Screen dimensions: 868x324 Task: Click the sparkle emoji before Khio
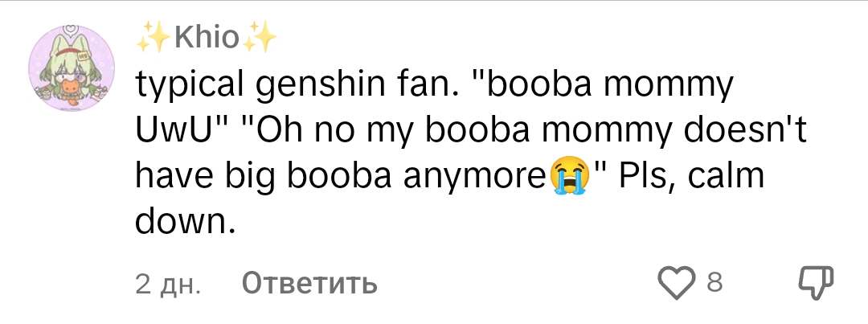[x=154, y=38]
